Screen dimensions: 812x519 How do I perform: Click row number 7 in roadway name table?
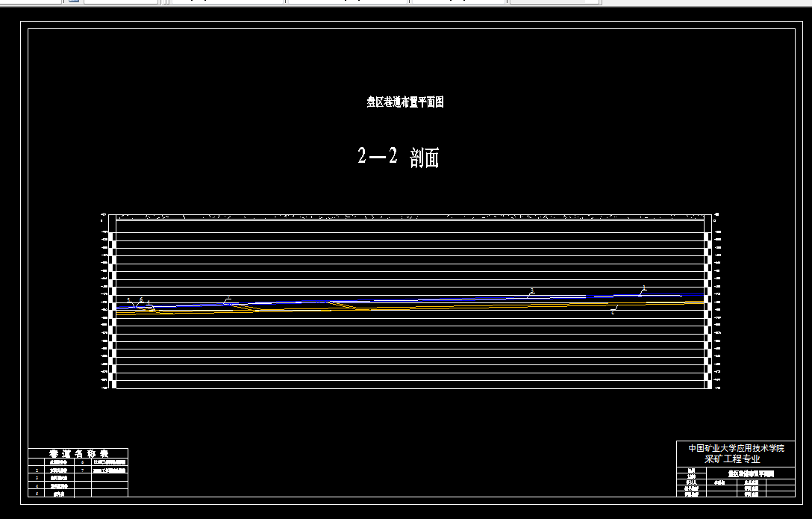pos(83,470)
